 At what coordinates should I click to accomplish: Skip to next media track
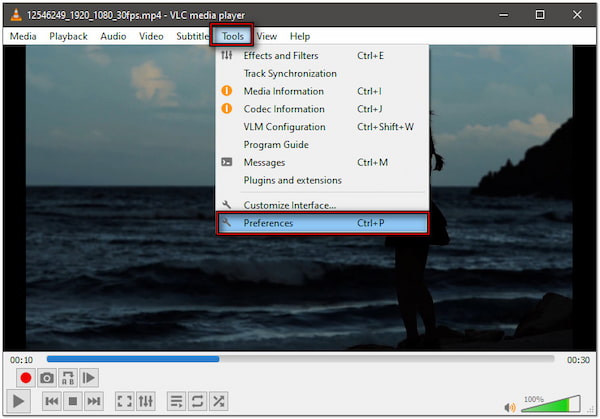pos(93,401)
